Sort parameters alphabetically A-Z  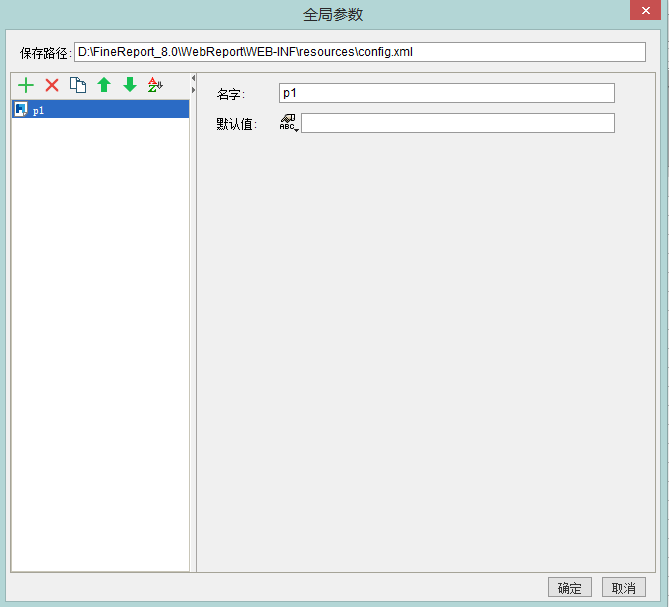(155, 85)
